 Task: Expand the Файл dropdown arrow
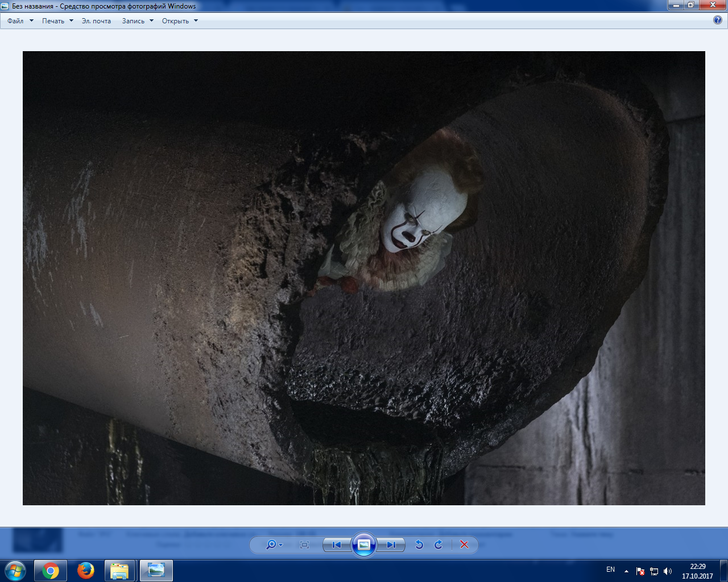click(31, 21)
